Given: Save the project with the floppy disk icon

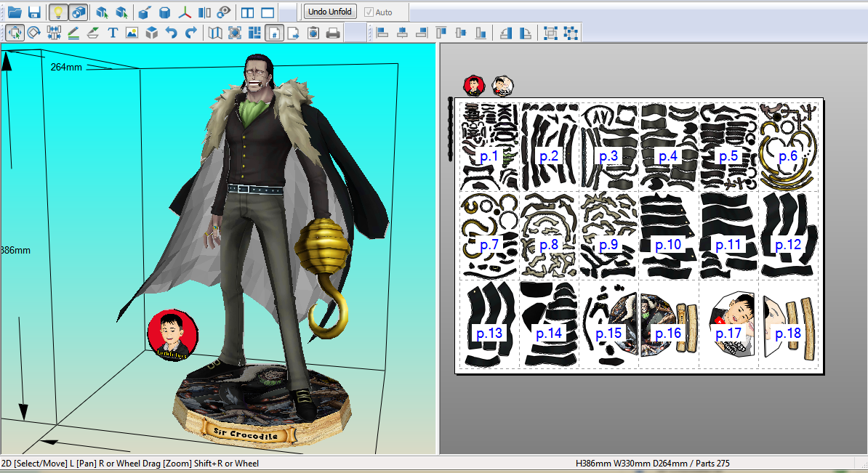Looking at the screenshot, I should (x=34, y=12).
